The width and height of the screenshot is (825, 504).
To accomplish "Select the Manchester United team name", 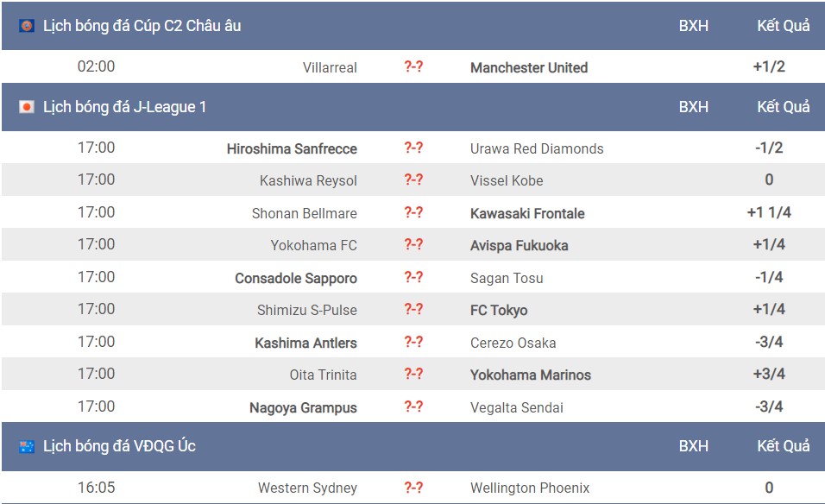I will pos(529,67).
